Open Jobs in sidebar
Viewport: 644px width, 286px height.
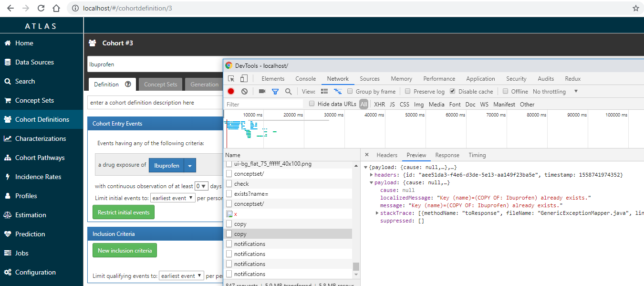click(42, 253)
